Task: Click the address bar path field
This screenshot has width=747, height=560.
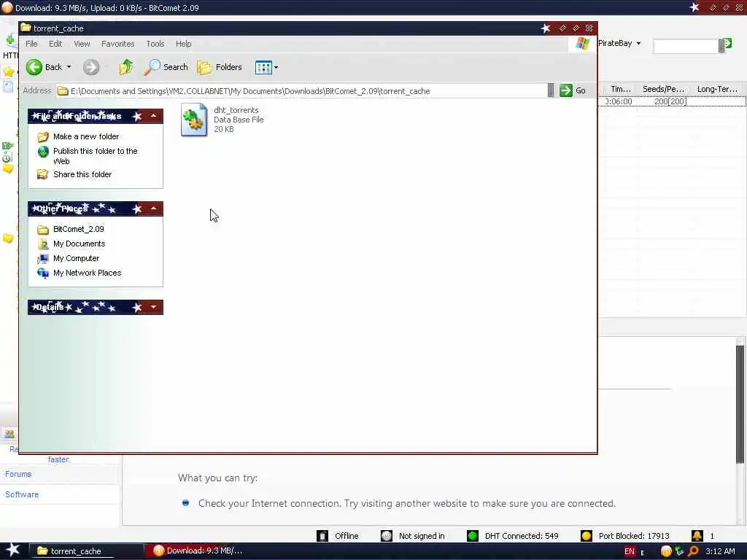Action: 301,91
